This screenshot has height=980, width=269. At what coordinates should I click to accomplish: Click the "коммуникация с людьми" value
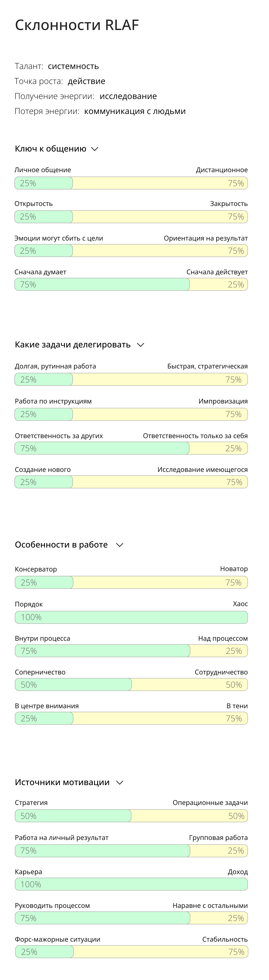pyautogui.click(x=135, y=112)
